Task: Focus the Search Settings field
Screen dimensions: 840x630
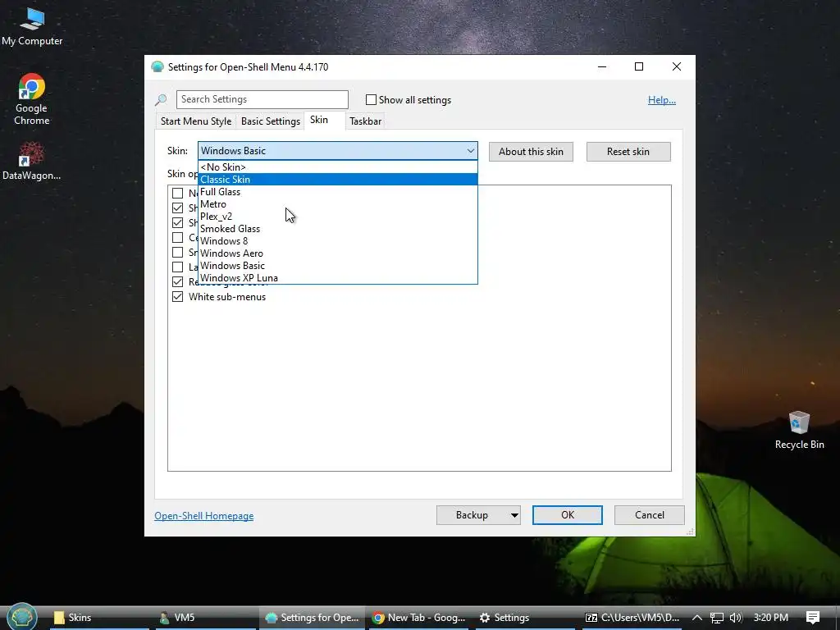Action: tap(262, 99)
